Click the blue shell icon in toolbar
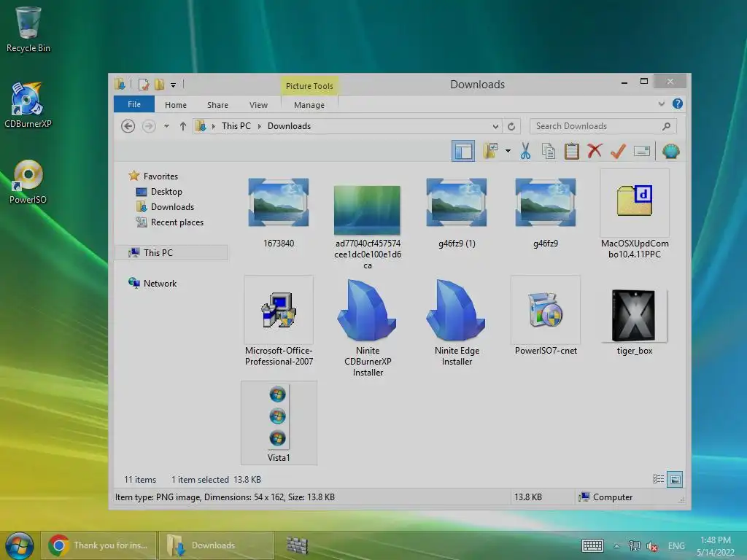The image size is (747, 560). [671, 151]
